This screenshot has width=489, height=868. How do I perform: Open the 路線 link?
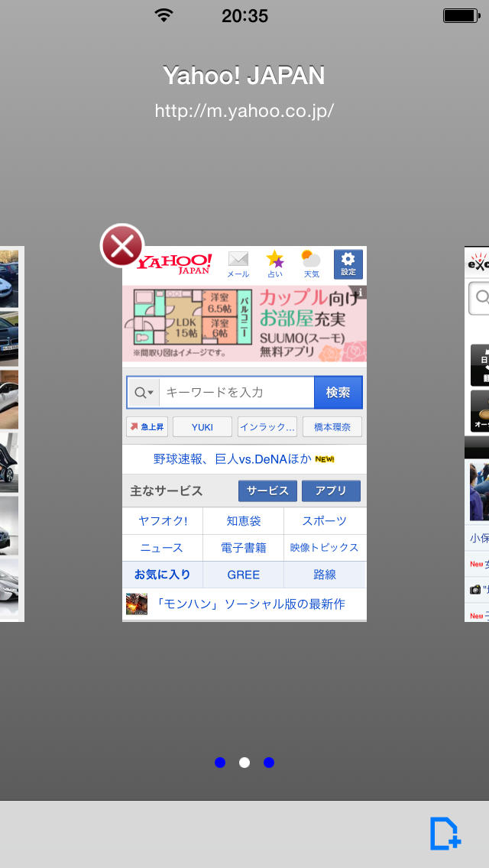point(325,575)
